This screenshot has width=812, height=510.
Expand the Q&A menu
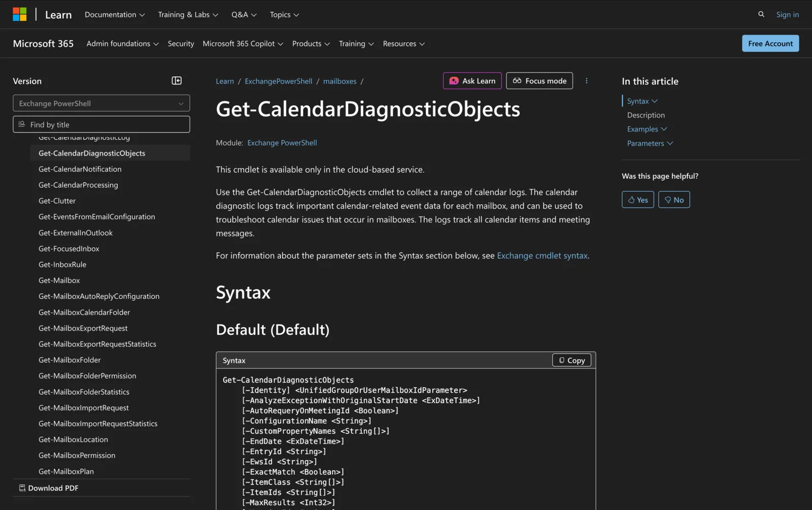tap(244, 14)
